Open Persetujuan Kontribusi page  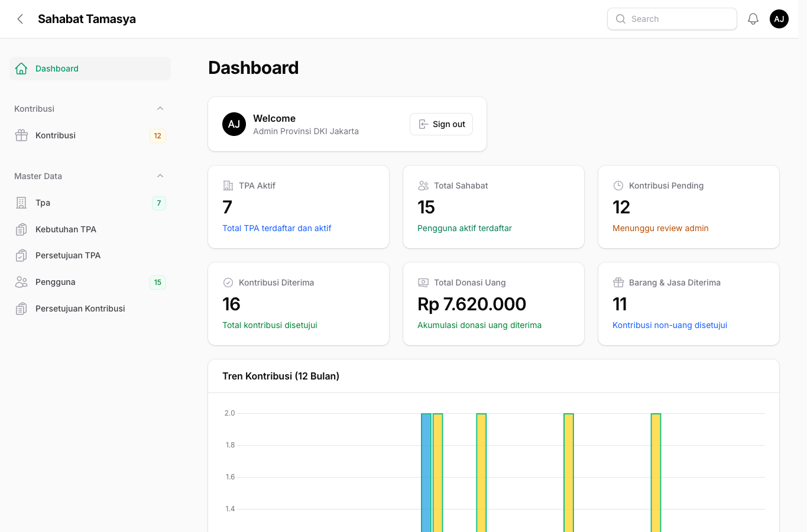90,309
